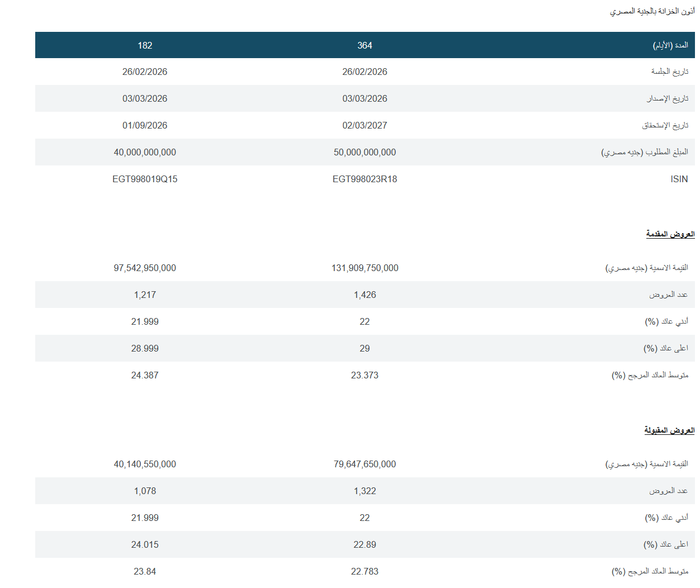The width and height of the screenshot is (700, 588).
Task: Select ISIN code EGT998023R18
Action: (x=365, y=179)
